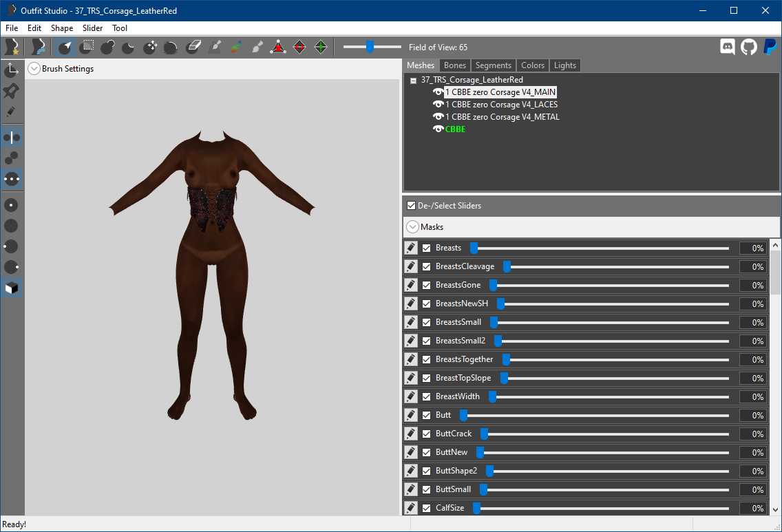Collapse the 37_TRS_Corsage_LeatherRed tree node
This screenshot has width=782, height=532.
point(413,81)
